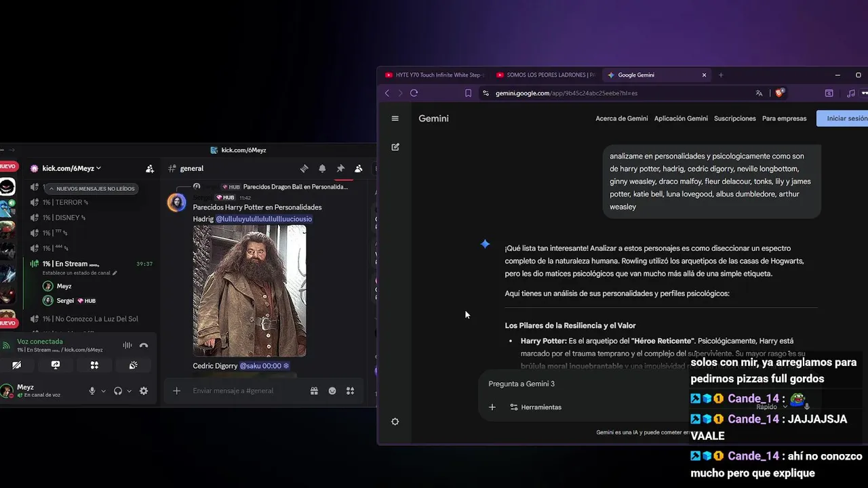
Task: Open Brave Shields lion icon
Action: [779, 94]
